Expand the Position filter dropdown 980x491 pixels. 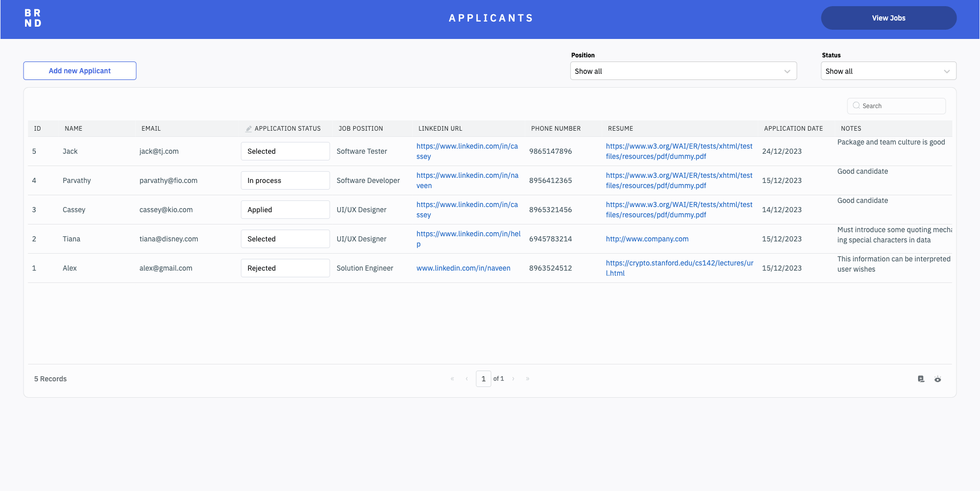pos(683,71)
